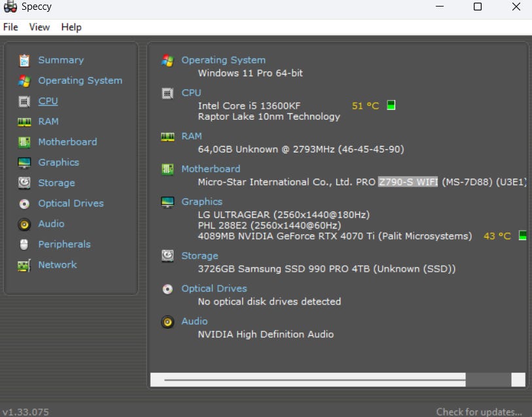
Task: Click Optical Drives heading link in summary
Action: (x=214, y=289)
